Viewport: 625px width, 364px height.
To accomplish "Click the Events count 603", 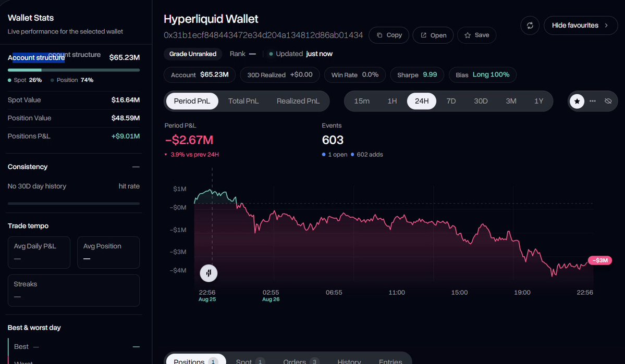I will [x=333, y=140].
